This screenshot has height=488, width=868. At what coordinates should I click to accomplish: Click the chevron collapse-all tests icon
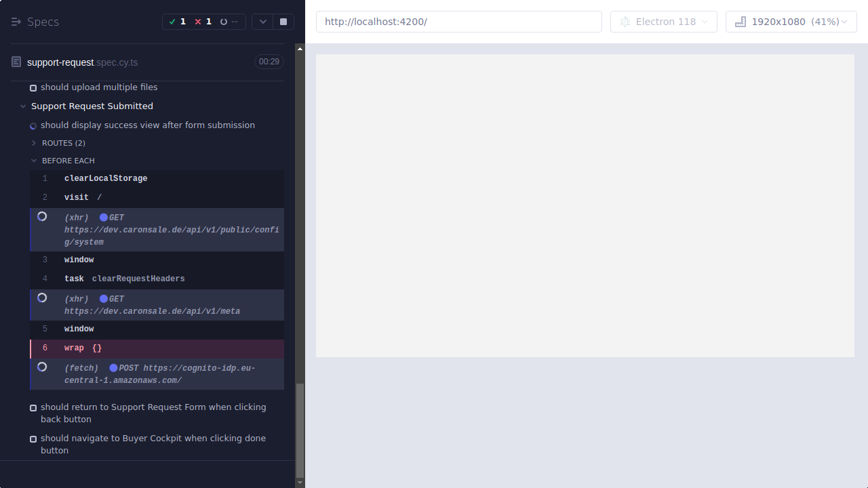coord(263,21)
